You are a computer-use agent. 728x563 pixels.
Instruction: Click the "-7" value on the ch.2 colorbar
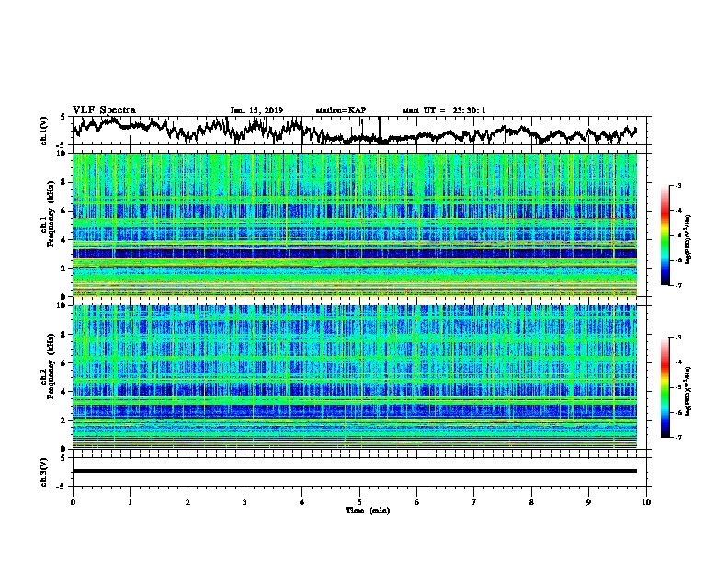(x=677, y=437)
